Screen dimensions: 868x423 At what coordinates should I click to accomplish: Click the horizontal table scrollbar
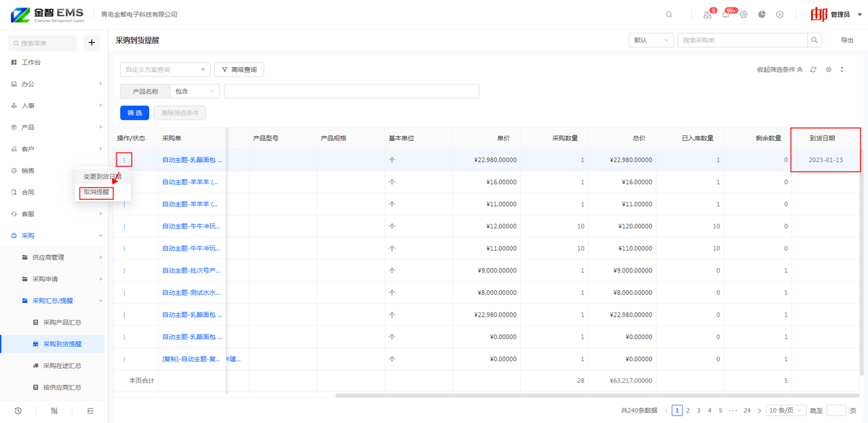click(597, 395)
